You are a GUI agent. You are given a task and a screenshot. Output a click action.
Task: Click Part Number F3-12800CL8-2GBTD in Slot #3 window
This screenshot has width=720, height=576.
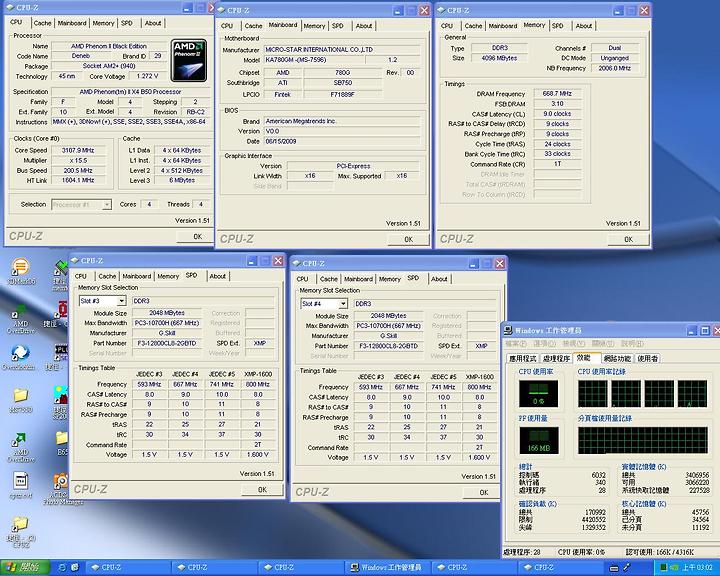point(167,343)
